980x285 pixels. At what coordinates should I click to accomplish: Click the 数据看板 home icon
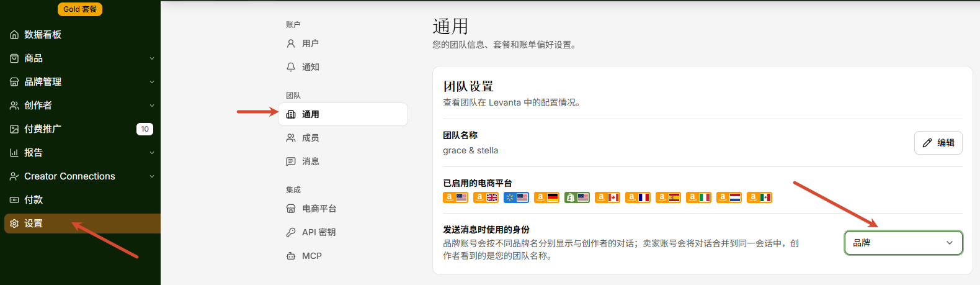(14, 35)
